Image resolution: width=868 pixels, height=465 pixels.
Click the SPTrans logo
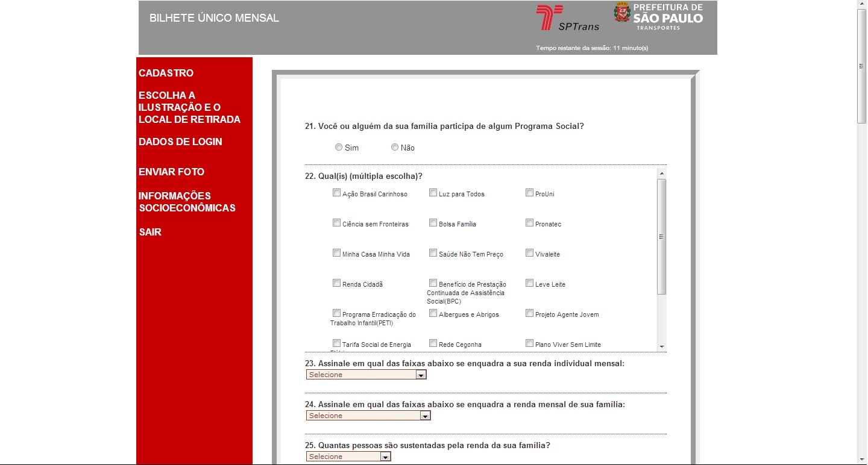click(x=557, y=18)
